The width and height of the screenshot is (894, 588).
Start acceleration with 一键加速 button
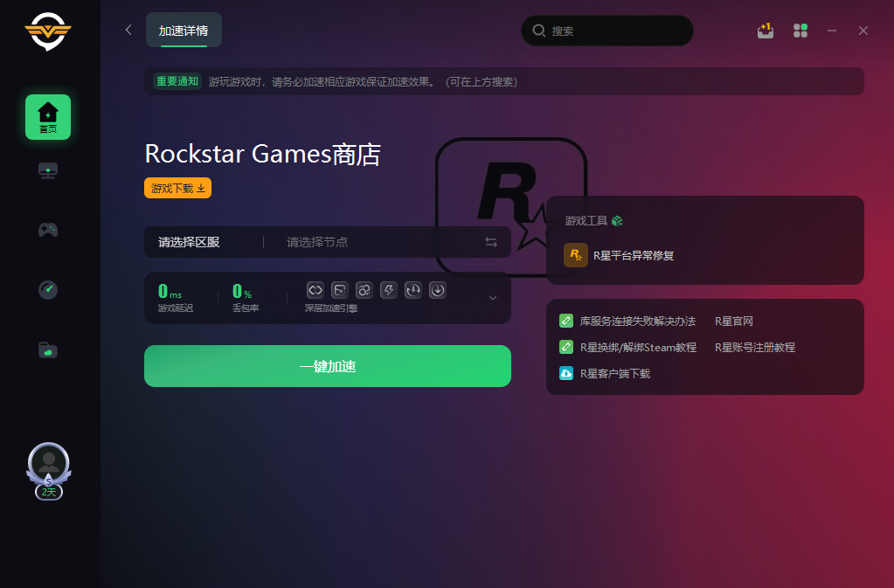click(x=327, y=366)
